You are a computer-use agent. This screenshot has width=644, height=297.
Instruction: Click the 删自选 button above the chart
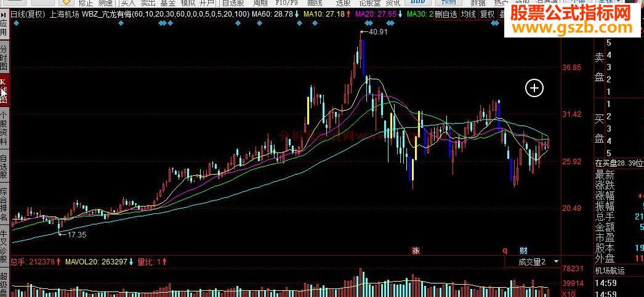coord(446,14)
